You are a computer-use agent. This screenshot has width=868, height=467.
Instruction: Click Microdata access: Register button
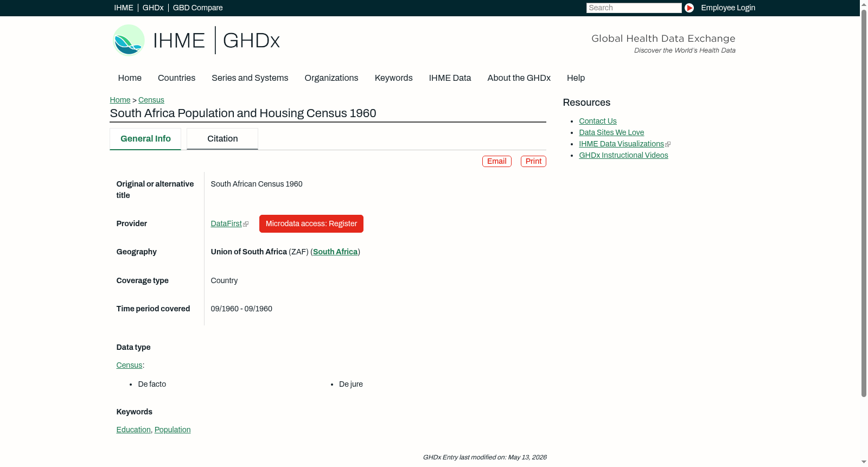[x=311, y=224]
